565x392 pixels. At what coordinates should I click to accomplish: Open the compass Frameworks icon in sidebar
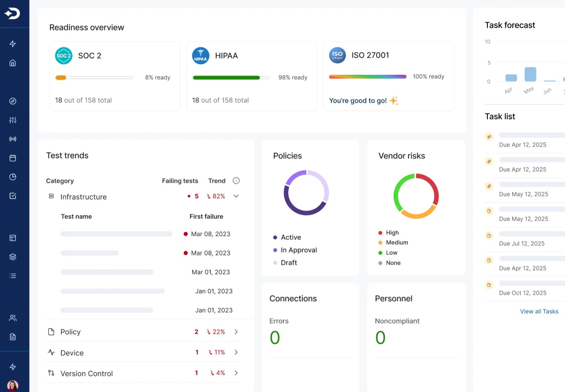coord(12,101)
